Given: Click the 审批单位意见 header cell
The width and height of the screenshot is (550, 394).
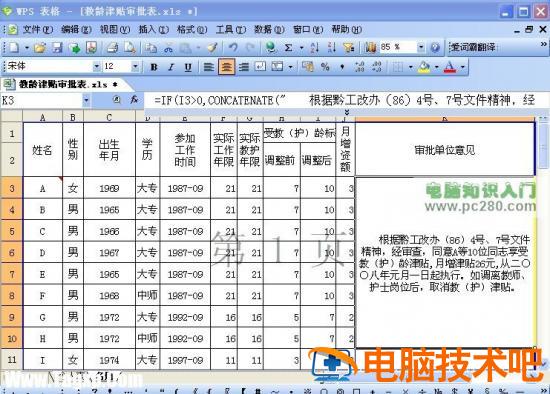Looking at the screenshot, I should coord(445,150).
